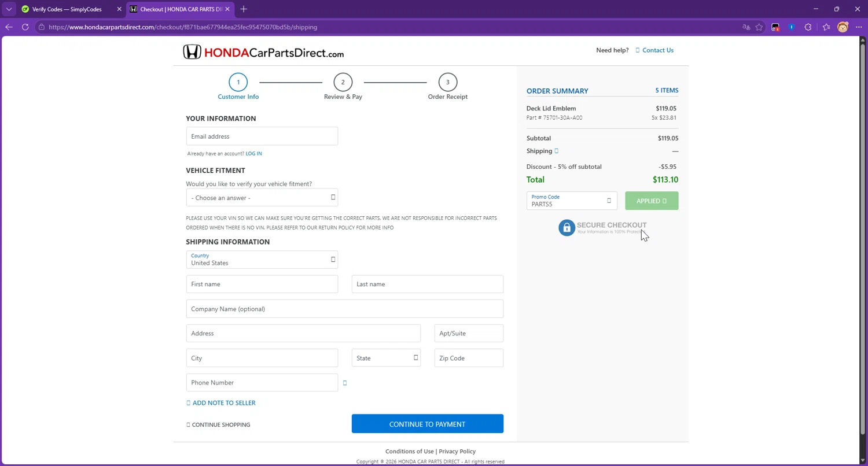Viewport: 868px width, 466px height.
Task: Click the LOG IN link
Action: click(x=253, y=154)
